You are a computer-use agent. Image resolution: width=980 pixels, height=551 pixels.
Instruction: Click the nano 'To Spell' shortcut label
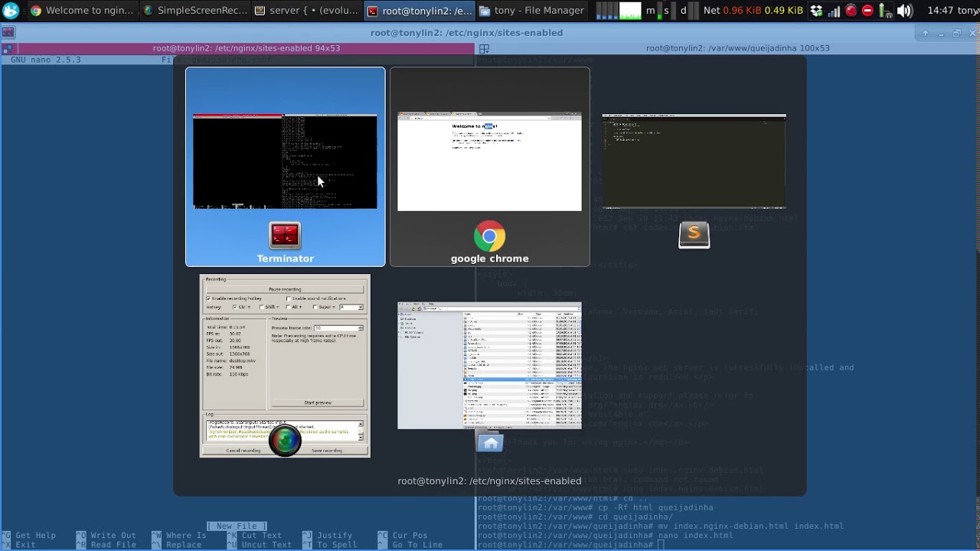click(x=337, y=545)
